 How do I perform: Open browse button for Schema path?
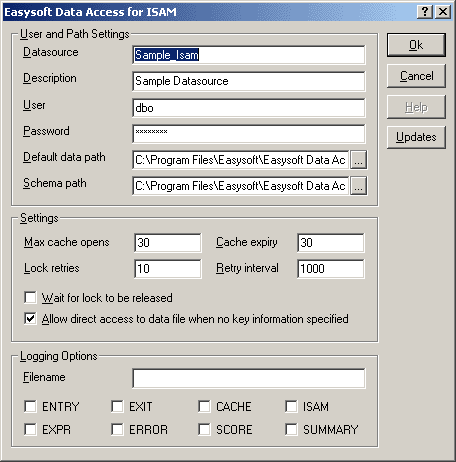358,186
